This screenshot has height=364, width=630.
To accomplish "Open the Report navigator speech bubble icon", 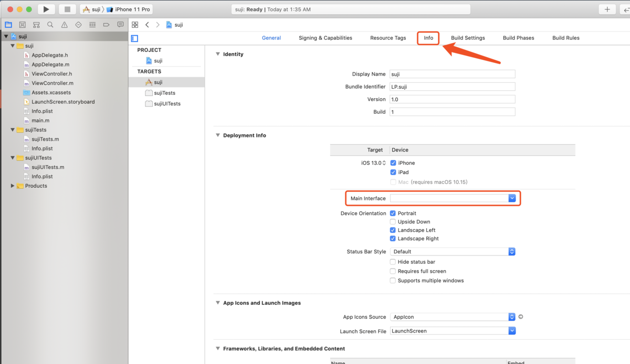I will tap(121, 25).
